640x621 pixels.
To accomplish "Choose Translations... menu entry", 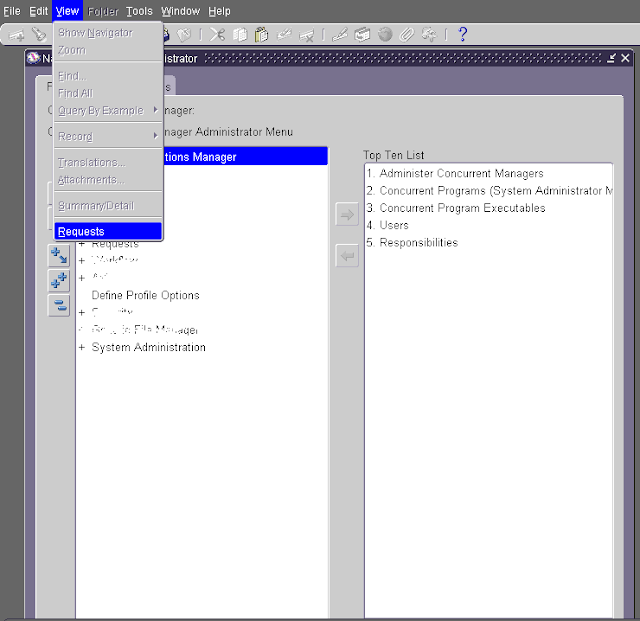I will pyautogui.click(x=108, y=162).
